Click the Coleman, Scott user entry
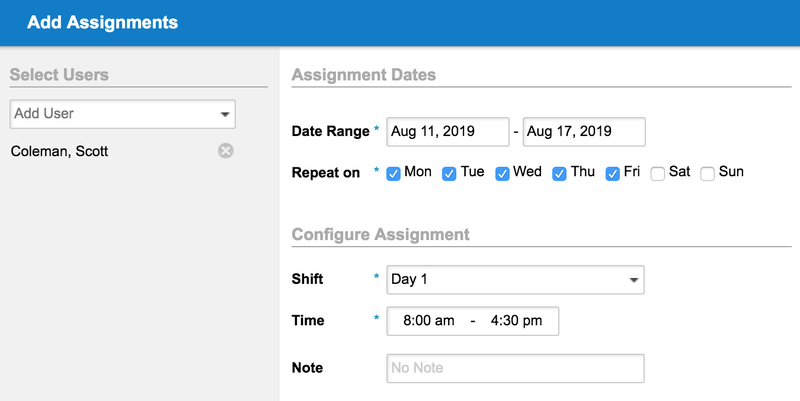This screenshot has height=401, width=800. [x=59, y=151]
